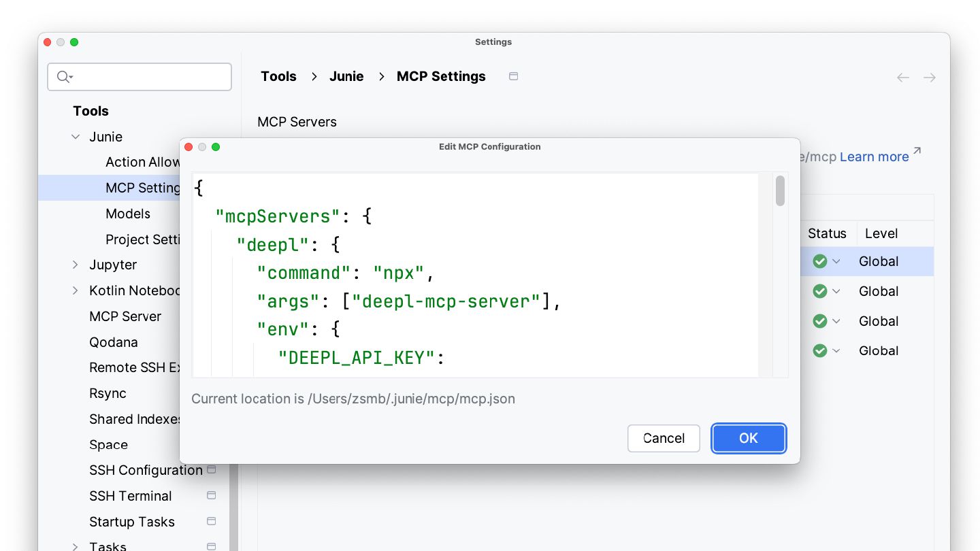Click Tools in the breadcrumb
The height and width of the screenshot is (551, 980).
[x=278, y=76]
